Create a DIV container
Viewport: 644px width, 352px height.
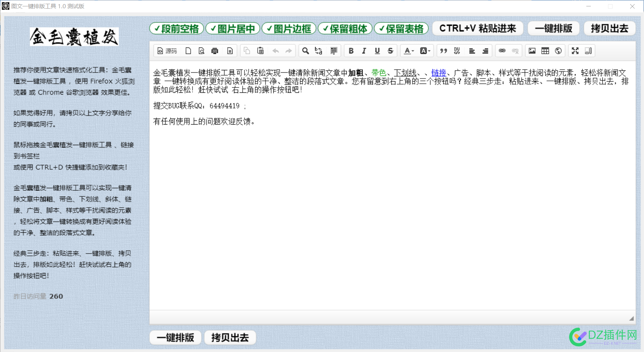457,51
